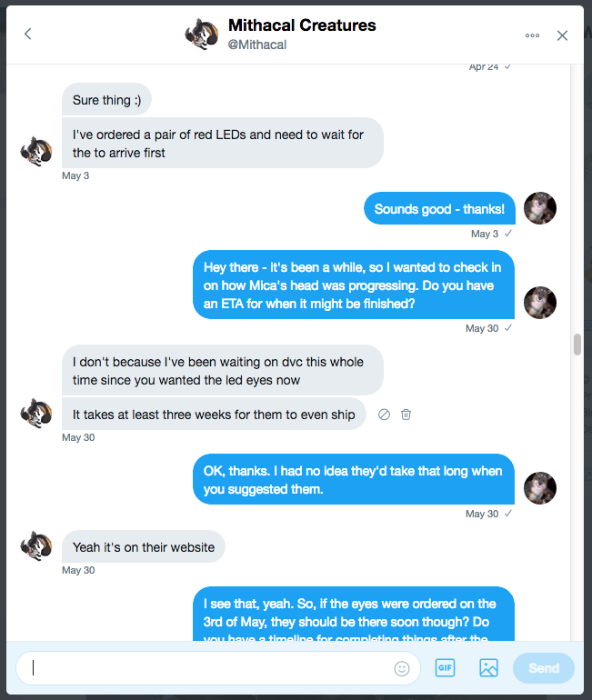Open the more options ellipsis menu
592x700 pixels.
[x=532, y=35]
